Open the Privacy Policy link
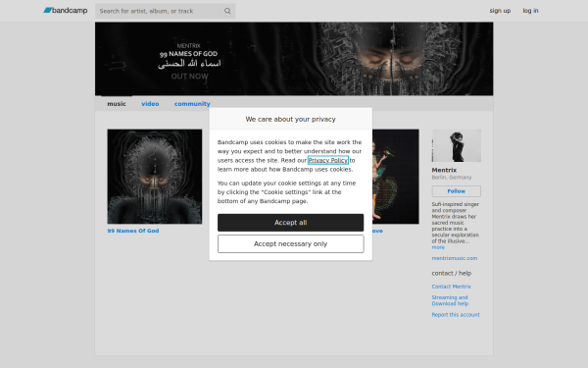 click(327, 160)
